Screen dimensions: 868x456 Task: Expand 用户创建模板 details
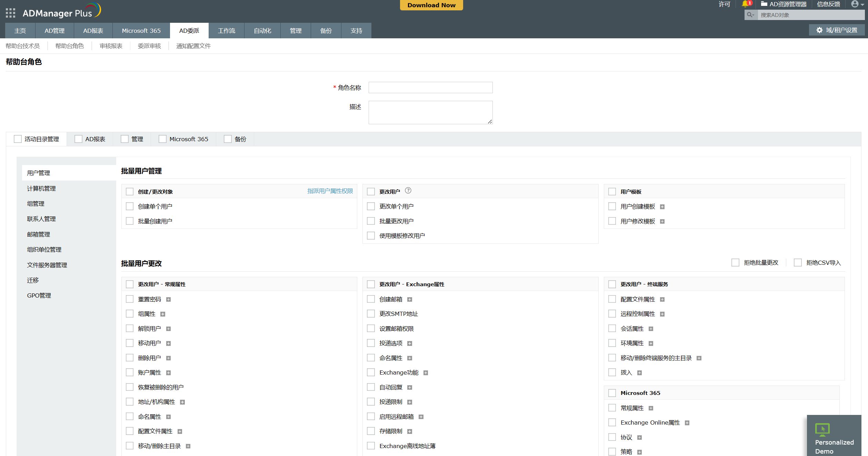[x=662, y=207]
